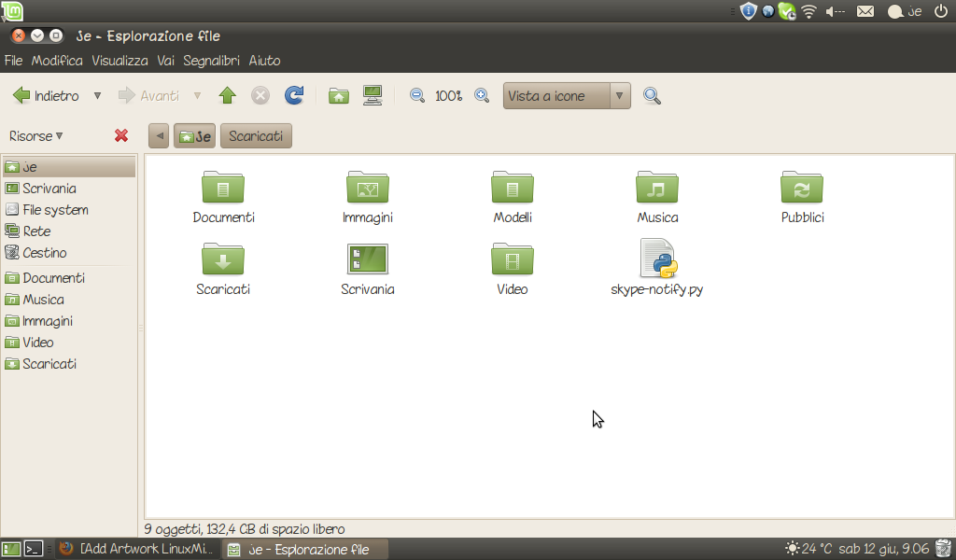Click the Je path bar button
The image size is (956, 560).
pyautogui.click(x=194, y=136)
